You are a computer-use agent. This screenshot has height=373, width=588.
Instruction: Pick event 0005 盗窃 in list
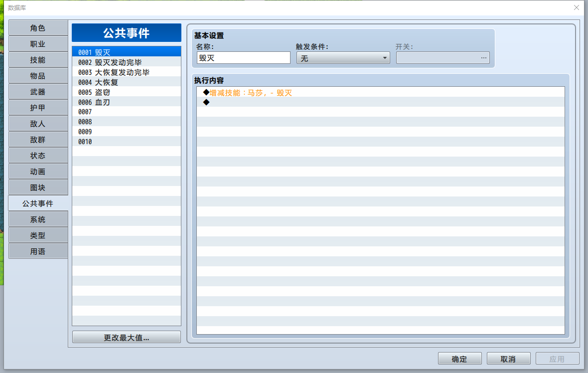tap(127, 92)
